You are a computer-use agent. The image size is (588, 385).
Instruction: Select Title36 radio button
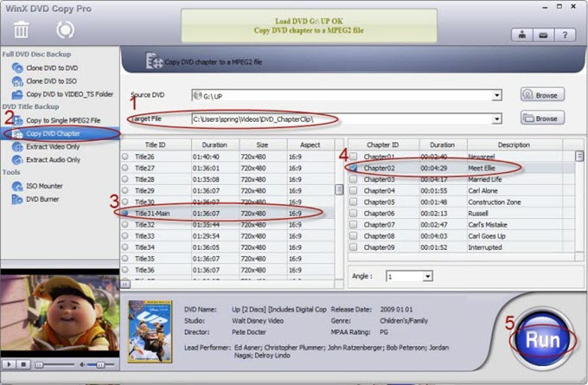(125, 269)
